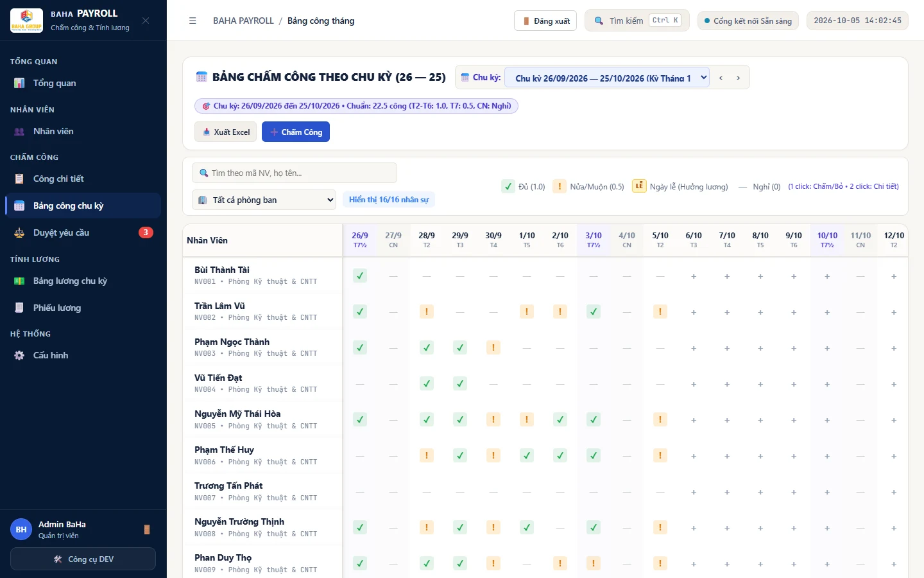Click the Xuất Excel button

[226, 132]
